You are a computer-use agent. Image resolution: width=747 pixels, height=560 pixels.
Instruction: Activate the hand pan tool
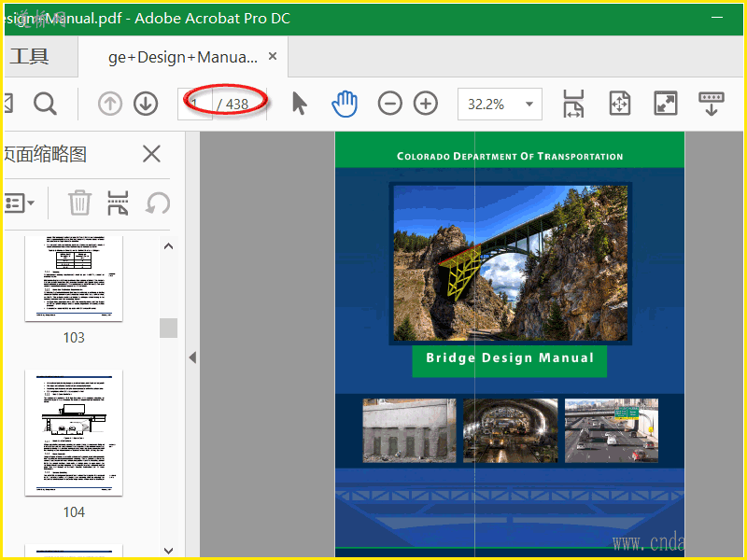click(x=345, y=104)
